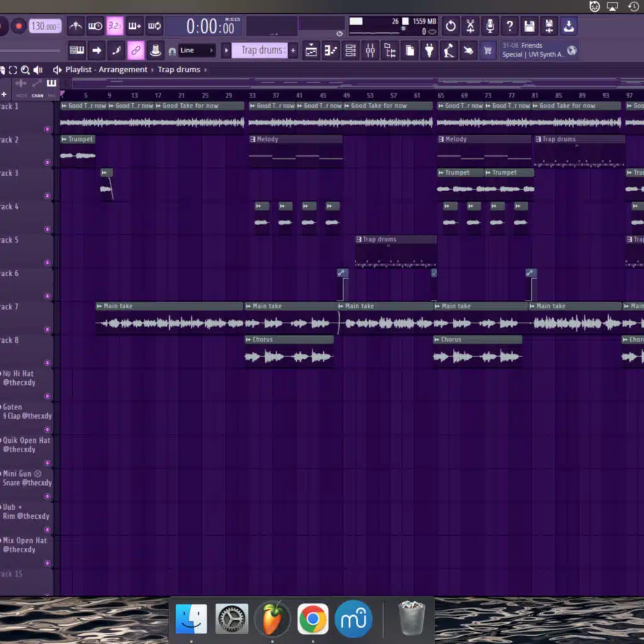Image resolution: width=644 pixels, height=644 pixels.
Task: Click the plus button to add pattern
Action: coord(293,50)
